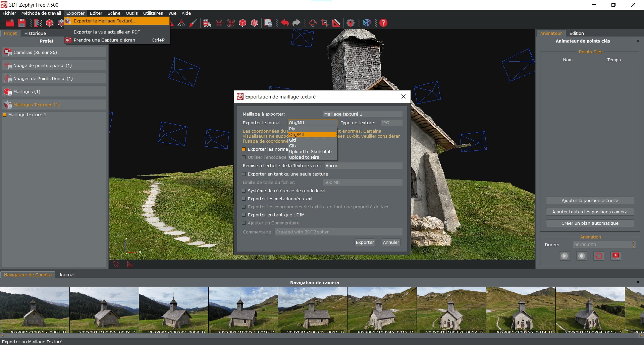The image size is (644, 345).
Task: Close the Exportation de maillage texturé dialog
Action: pyautogui.click(x=404, y=97)
